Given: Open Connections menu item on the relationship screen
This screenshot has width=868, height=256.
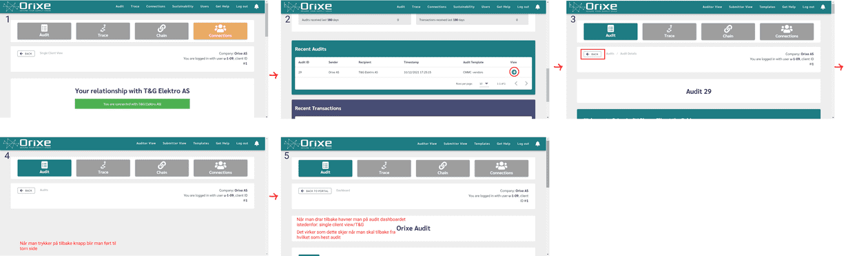Looking at the screenshot, I should pyautogui.click(x=156, y=7).
